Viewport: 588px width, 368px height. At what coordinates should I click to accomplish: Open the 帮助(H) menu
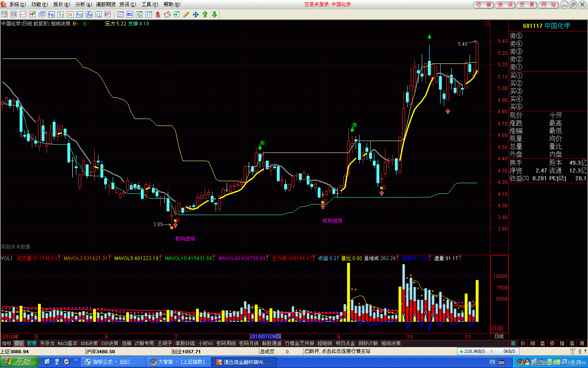(171, 4)
